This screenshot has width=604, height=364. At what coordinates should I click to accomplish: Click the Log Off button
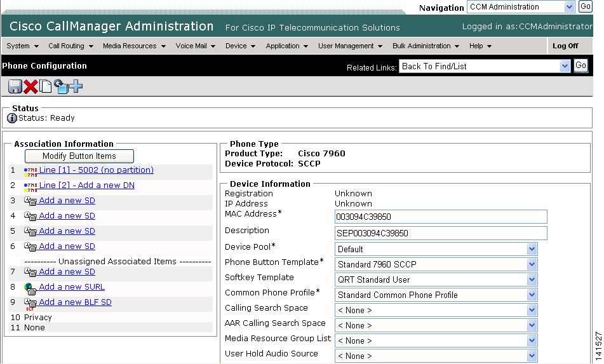(x=565, y=46)
